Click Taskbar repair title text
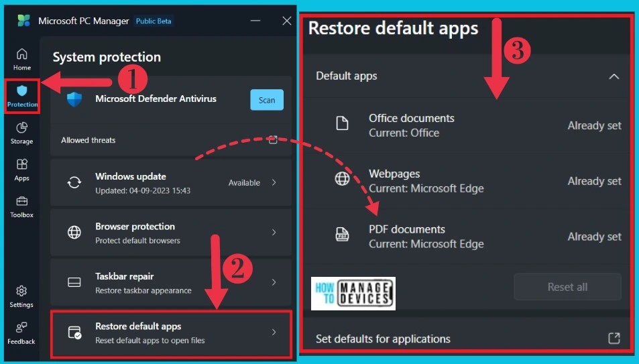639x364 pixels. 124,276
